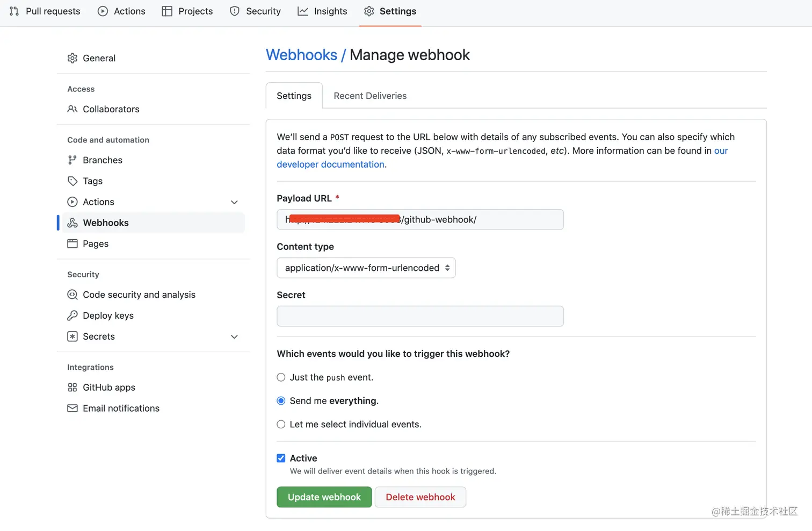This screenshot has height=531, width=812.
Task: Click the Delete webhook button
Action: click(x=420, y=497)
